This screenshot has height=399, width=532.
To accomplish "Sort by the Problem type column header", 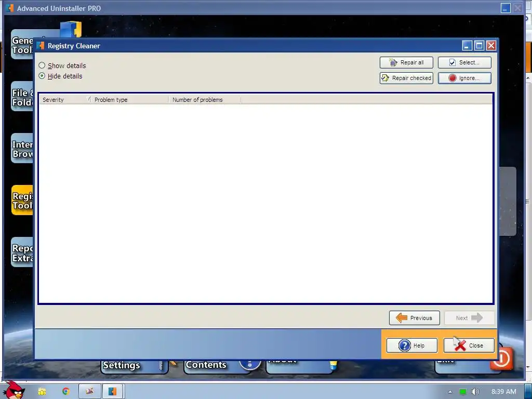I will point(130,100).
